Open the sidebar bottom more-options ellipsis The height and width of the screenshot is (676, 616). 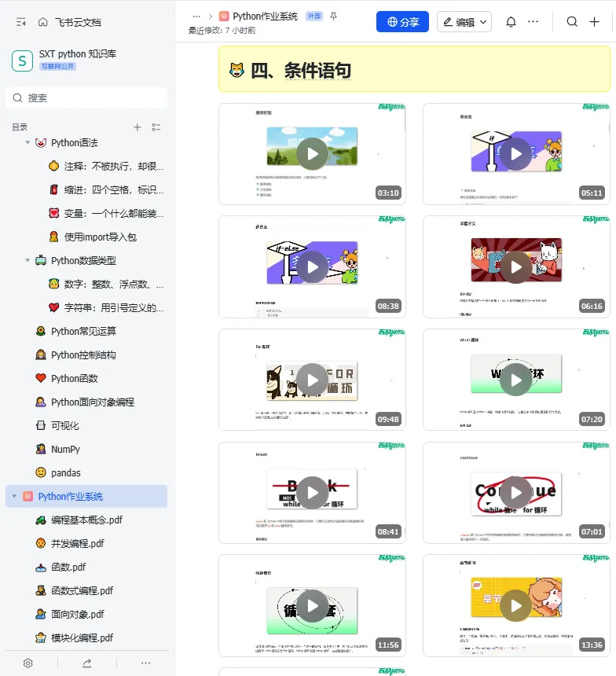145,663
